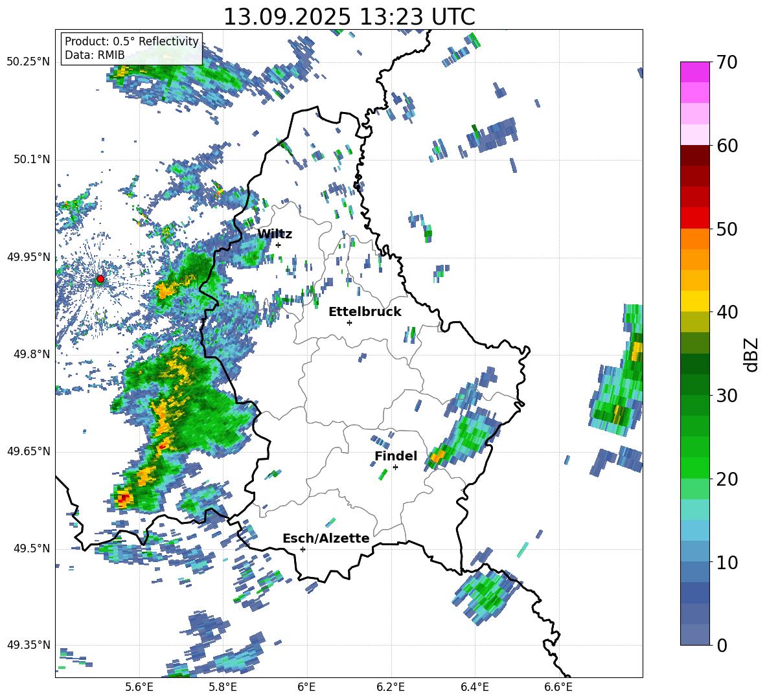Click the 6°E longitude label
The width and height of the screenshot is (767, 700).
(306, 687)
